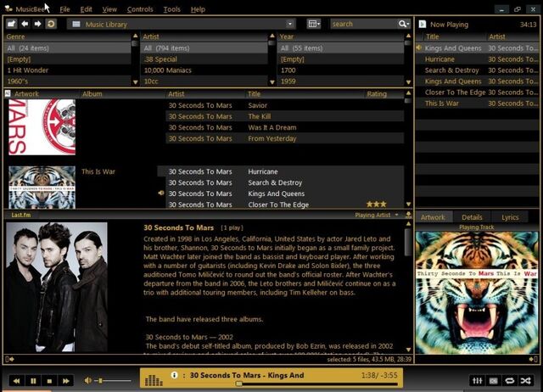This screenshot has height=392, width=543.
Task: Click the refresh library icon
Action: 51,24
